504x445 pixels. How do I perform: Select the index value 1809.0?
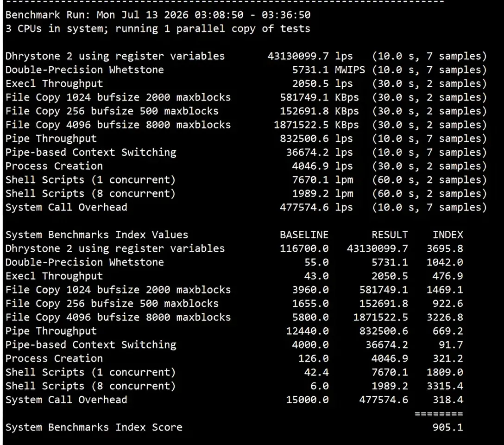tap(445, 372)
